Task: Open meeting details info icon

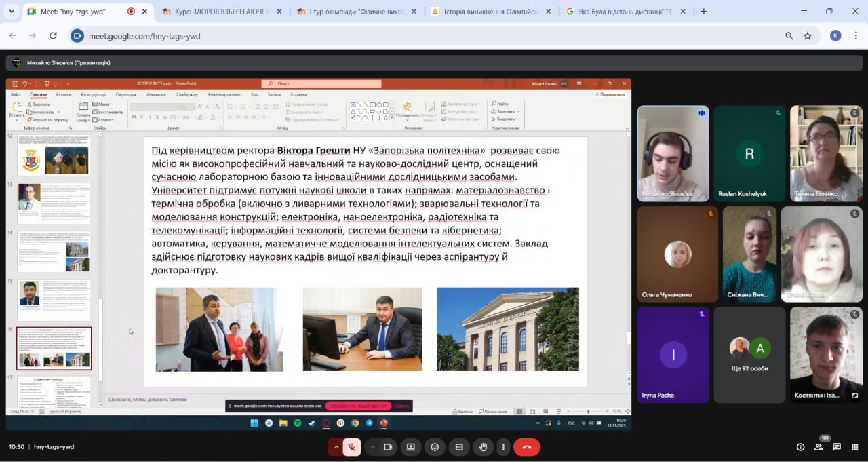Action: [x=800, y=447]
